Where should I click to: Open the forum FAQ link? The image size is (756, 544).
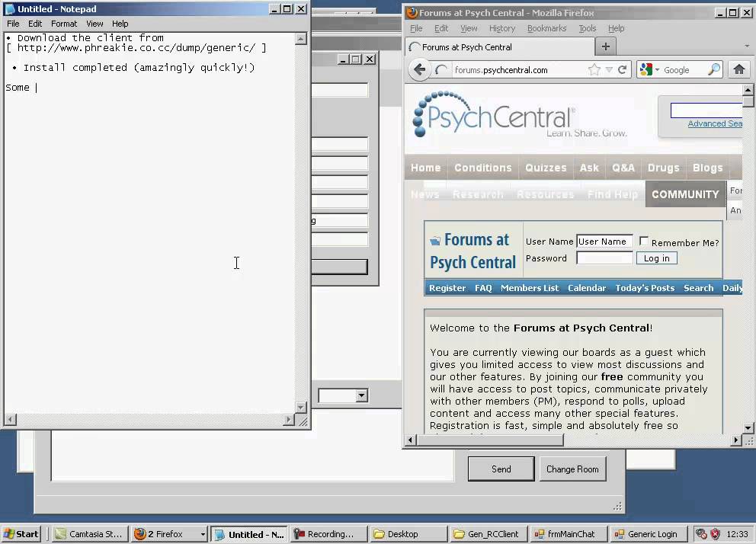(x=483, y=288)
